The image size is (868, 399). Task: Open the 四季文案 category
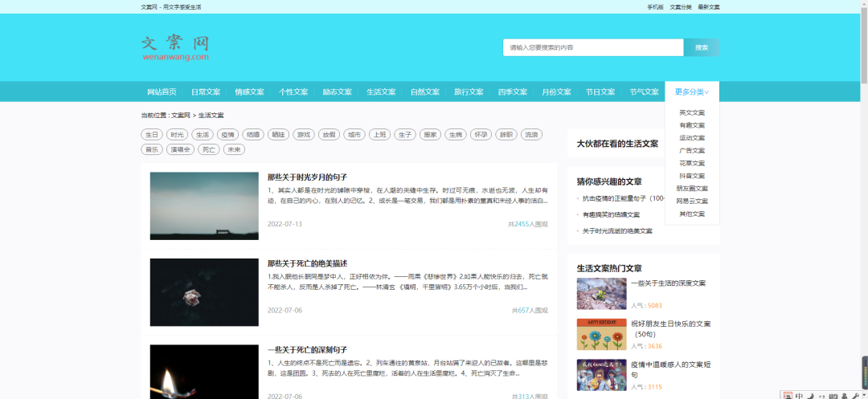pos(513,92)
